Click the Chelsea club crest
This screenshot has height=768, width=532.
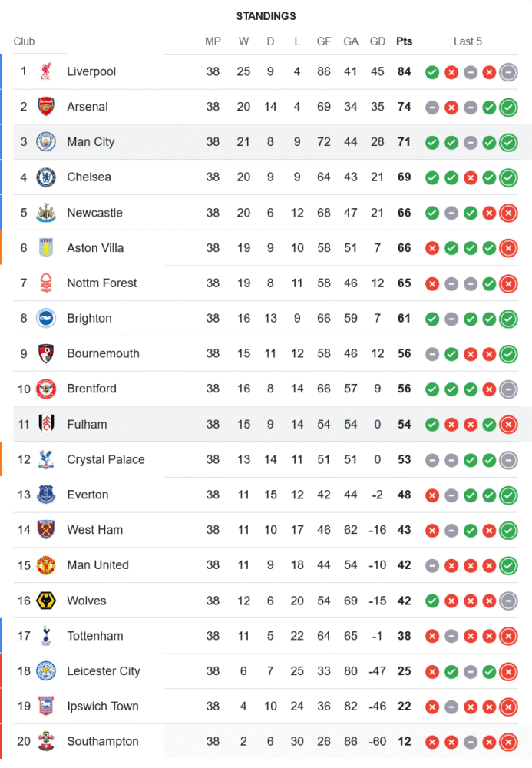click(x=46, y=177)
